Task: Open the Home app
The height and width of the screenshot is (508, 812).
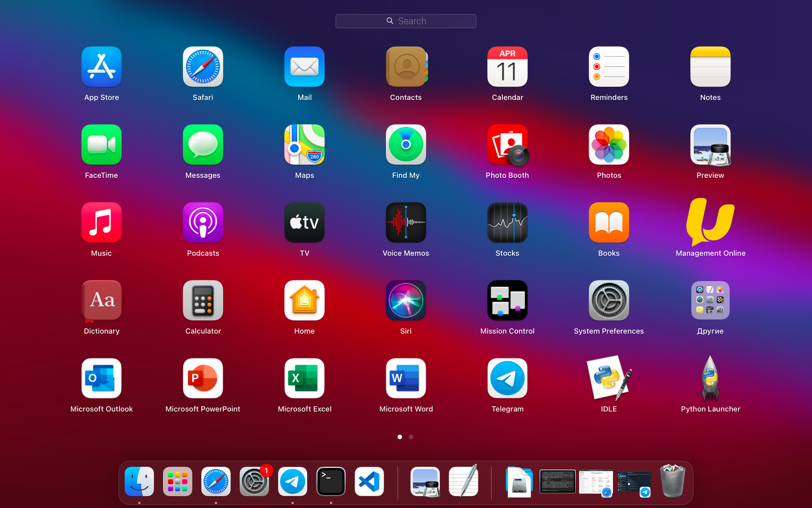Action: pos(304,301)
